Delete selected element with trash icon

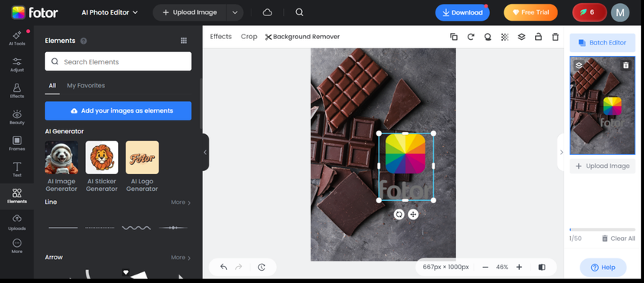[555, 37]
